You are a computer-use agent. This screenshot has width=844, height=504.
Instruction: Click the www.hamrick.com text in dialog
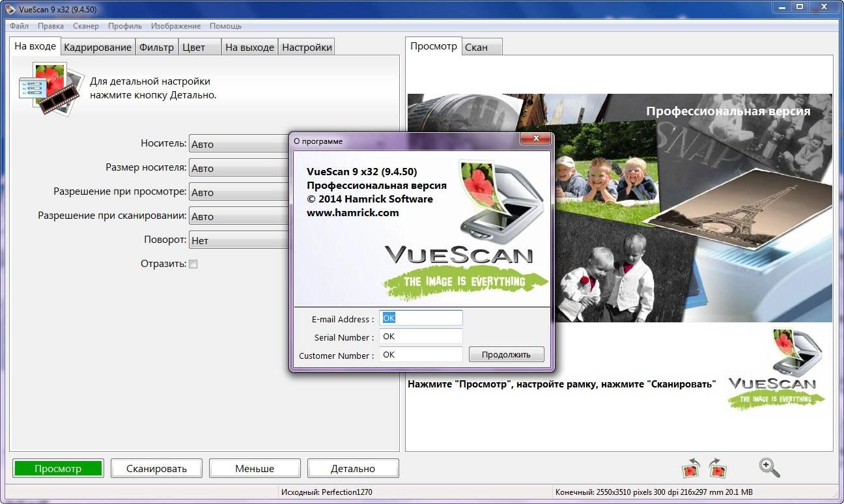352,213
